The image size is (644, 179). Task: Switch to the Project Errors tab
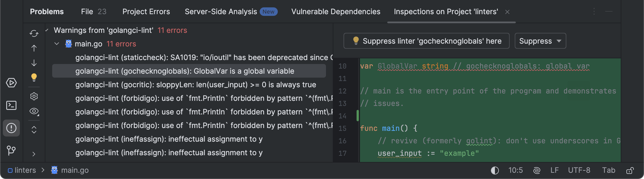146,12
